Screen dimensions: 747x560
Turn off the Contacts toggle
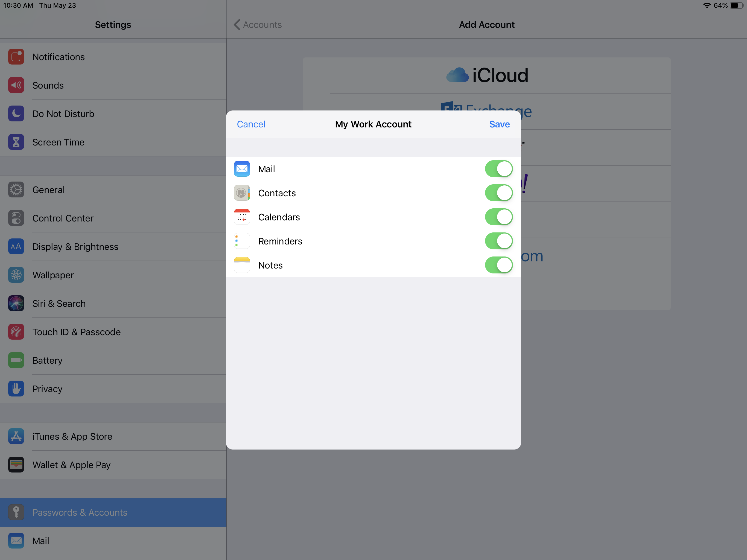pyautogui.click(x=498, y=193)
